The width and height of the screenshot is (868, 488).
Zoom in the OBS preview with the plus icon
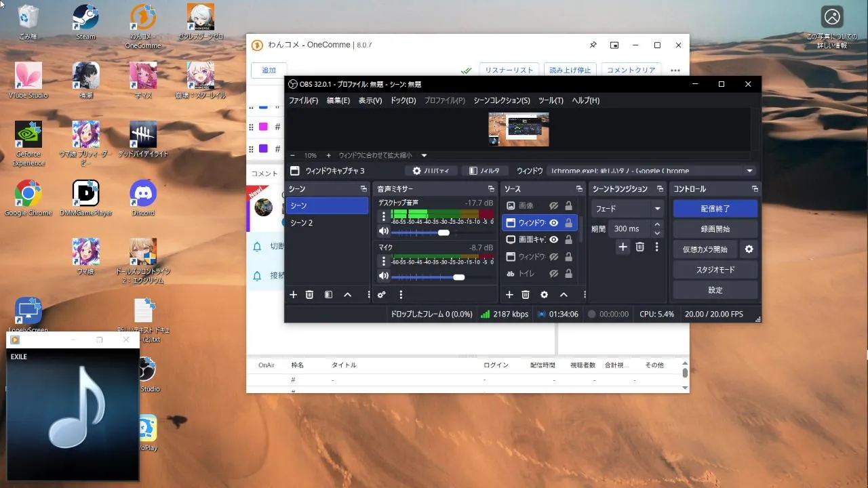coord(328,155)
